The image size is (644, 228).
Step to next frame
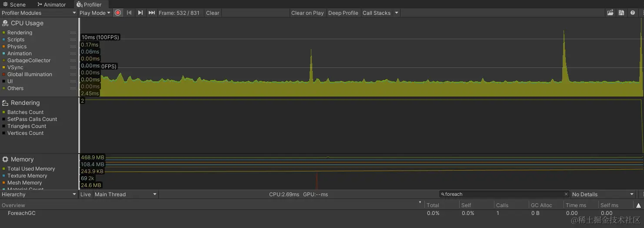click(x=140, y=13)
